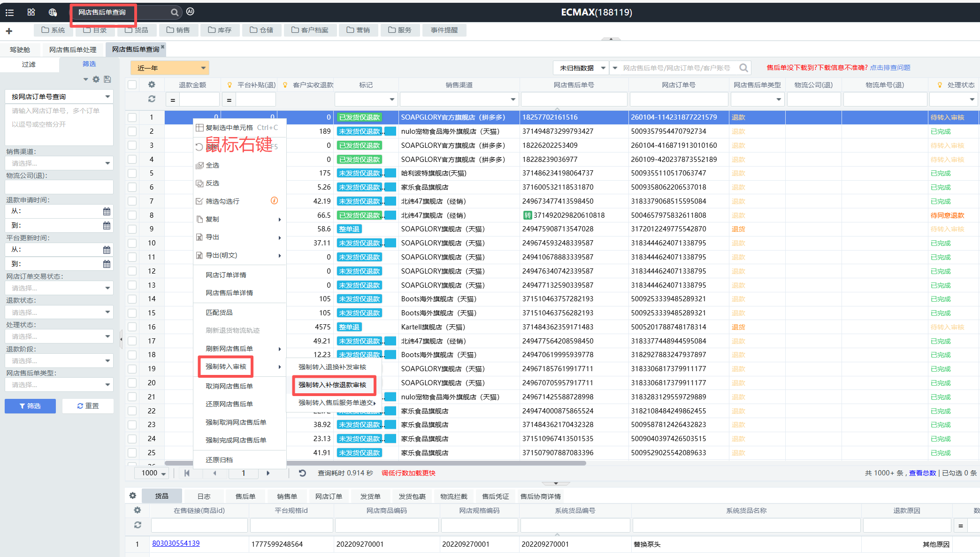
Task: Open the 1000 page size dropdown
Action: pos(153,473)
